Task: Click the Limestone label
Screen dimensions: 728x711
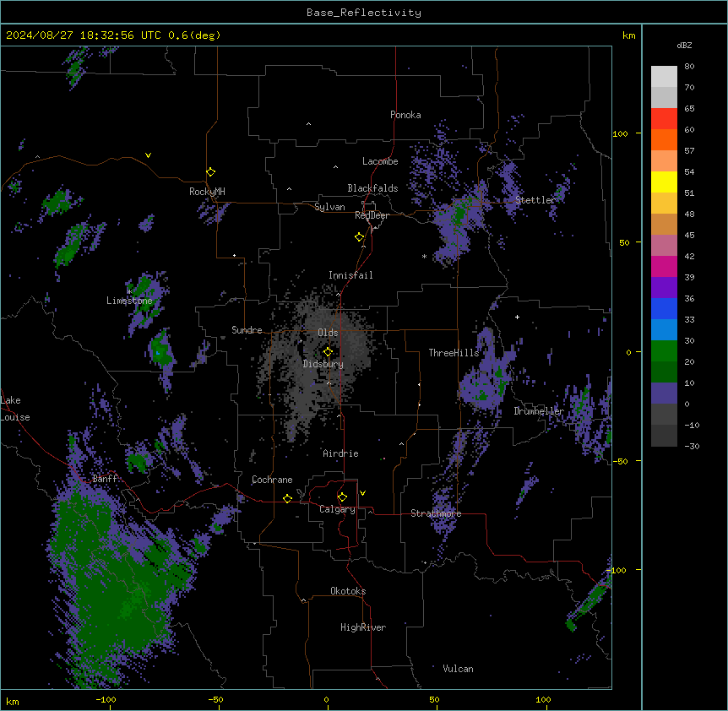Action: click(x=129, y=301)
